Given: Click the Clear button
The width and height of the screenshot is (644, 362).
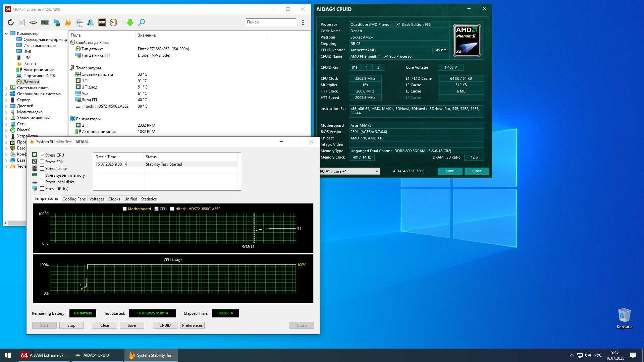Looking at the screenshot, I should pos(105,325).
